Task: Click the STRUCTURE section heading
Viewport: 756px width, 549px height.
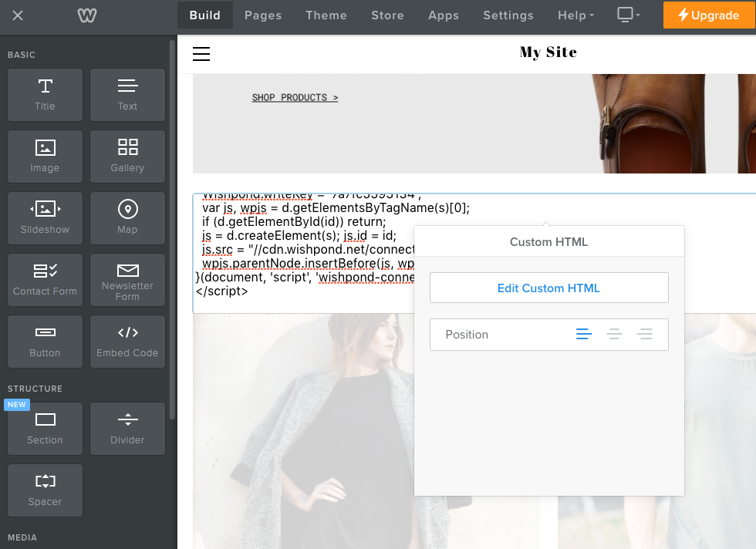Action: [x=35, y=389]
